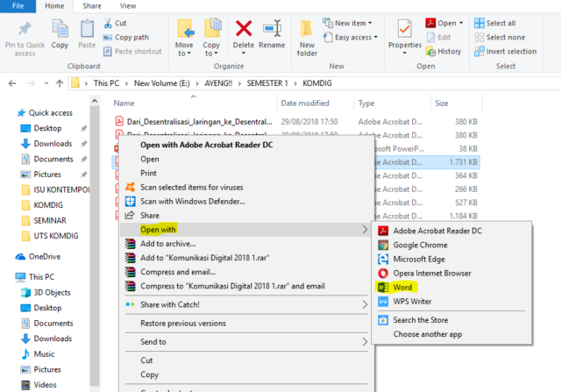Open Music under This PC
Image resolution: width=561 pixels, height=392 pixels.
pyautogui.click(x=38, y=354)
